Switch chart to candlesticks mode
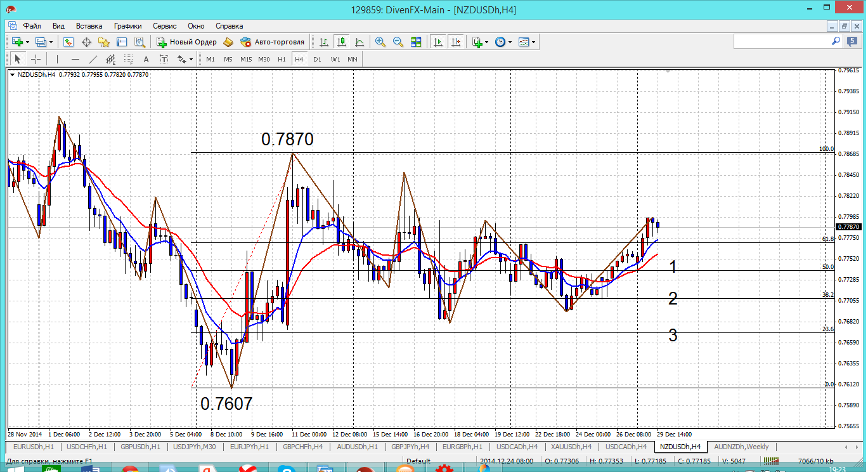Image resolution: width=868 pixels, height=472 pixels. tap(342, 42)
